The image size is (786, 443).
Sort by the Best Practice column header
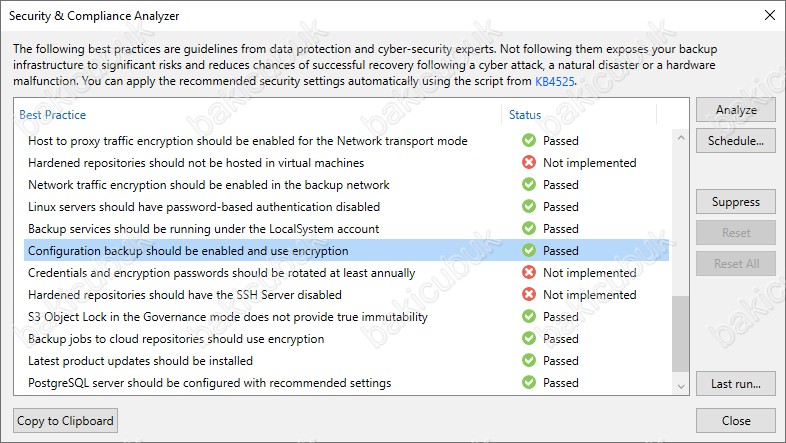(53, 115)
